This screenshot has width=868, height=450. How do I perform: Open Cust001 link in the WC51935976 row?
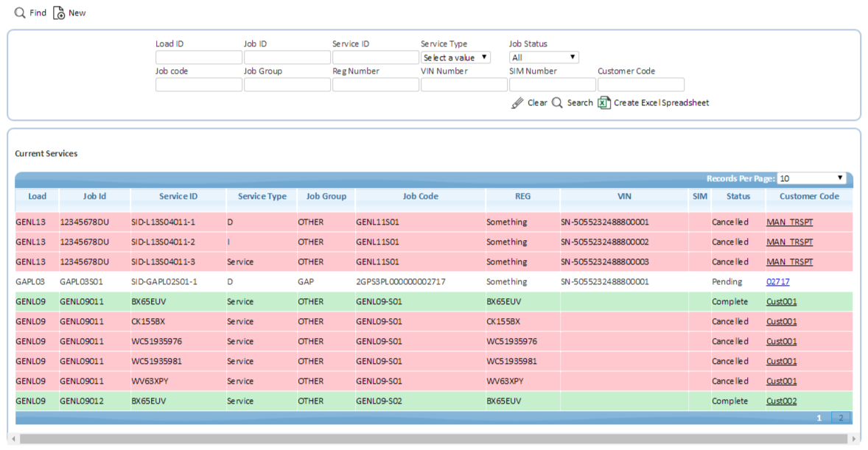(x=782, y=342)
